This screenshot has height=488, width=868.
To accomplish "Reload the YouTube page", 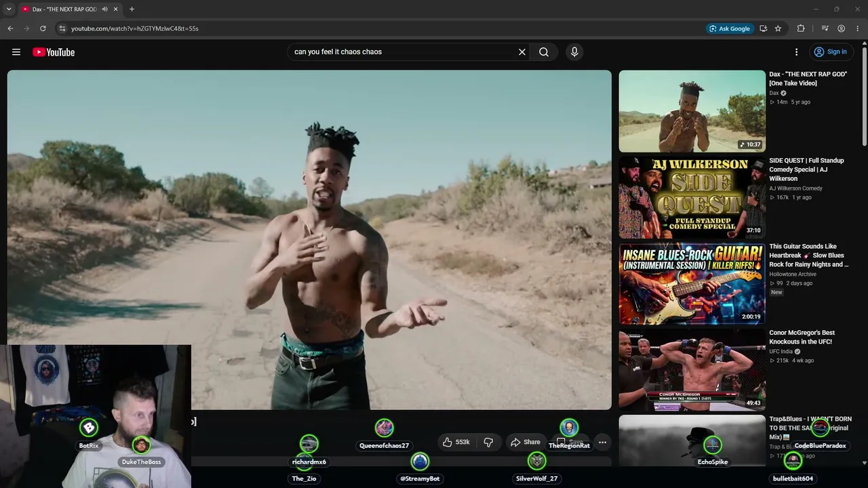I will [x=43, y=28].
